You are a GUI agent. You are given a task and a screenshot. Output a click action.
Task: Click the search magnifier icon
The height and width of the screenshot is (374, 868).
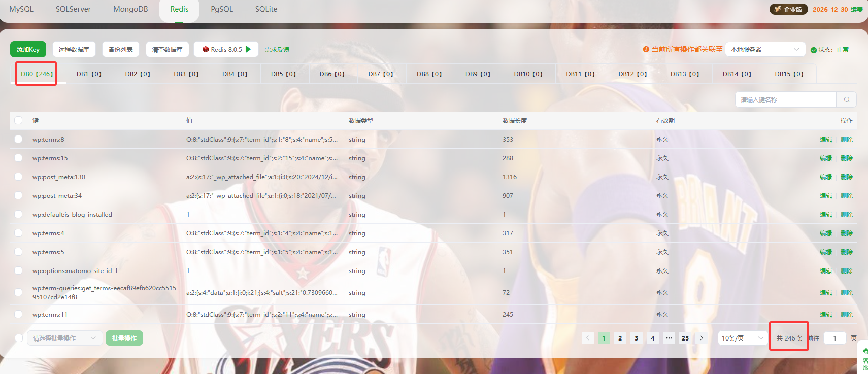[846, 100]
